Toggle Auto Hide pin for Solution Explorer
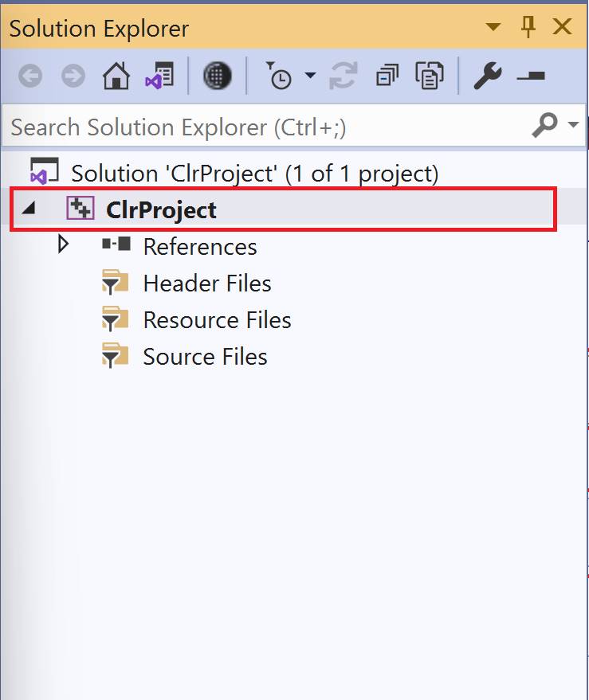The image size is (589, 700). tap(528, 28)
